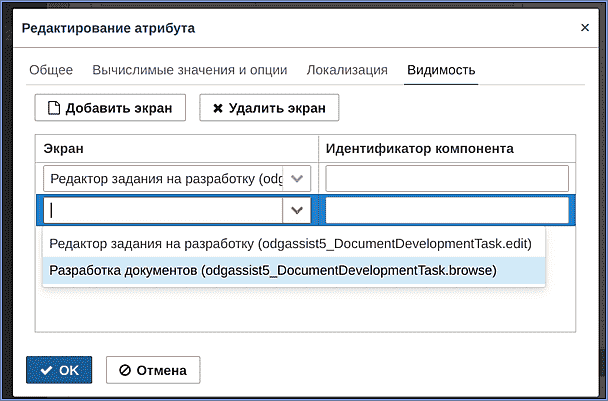608x401 pixels.
Task: Collapse the active second row dropdown arrow
Action: pos(297,211)
